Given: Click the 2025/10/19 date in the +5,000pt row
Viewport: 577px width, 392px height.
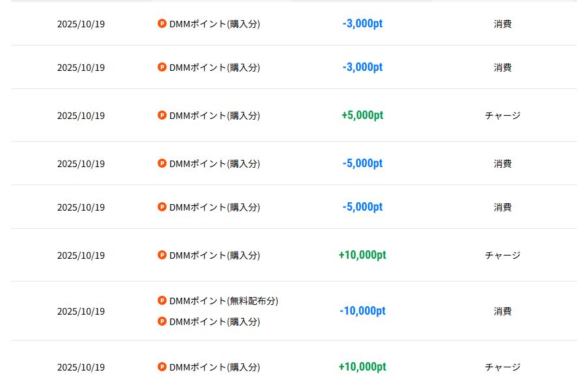Looking at the screenshot, I should [81, 116].
